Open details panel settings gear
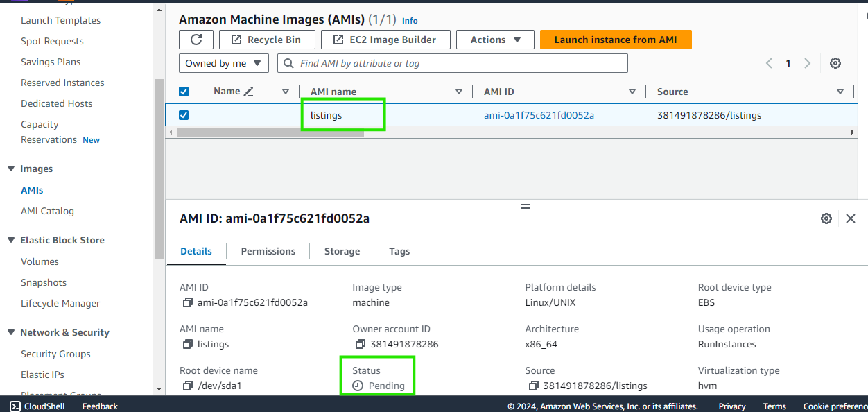This screenshot has width=868, height=412. click(x=826, y=218)
